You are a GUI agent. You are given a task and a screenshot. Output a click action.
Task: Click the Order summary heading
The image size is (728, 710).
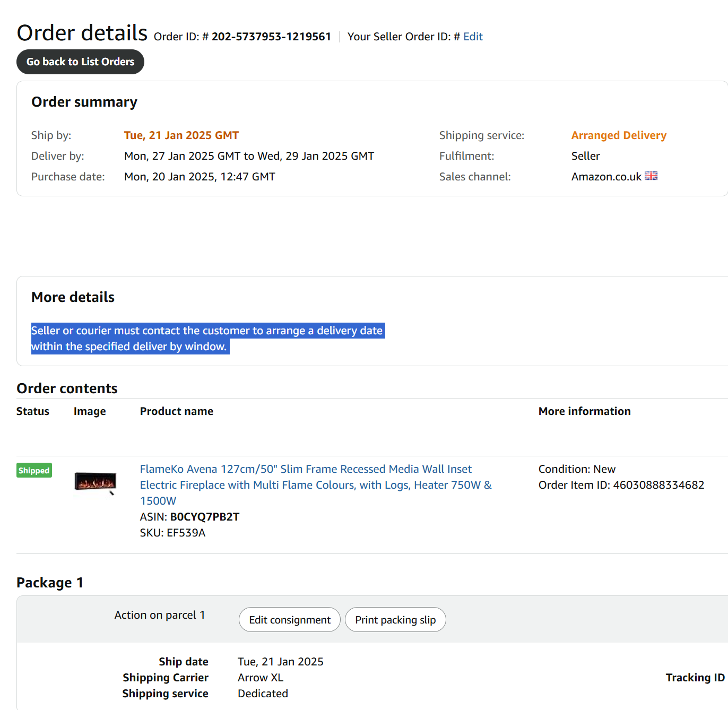[x=84, y=102]
